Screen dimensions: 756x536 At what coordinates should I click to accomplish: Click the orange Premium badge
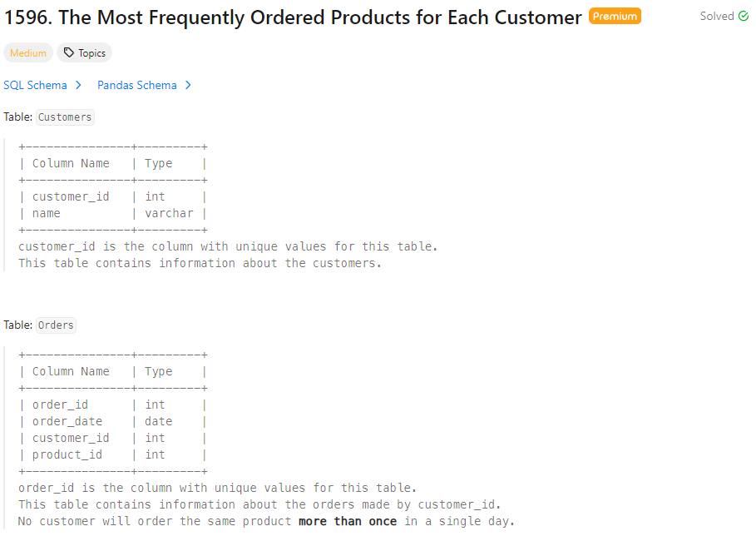click(615, 17)
